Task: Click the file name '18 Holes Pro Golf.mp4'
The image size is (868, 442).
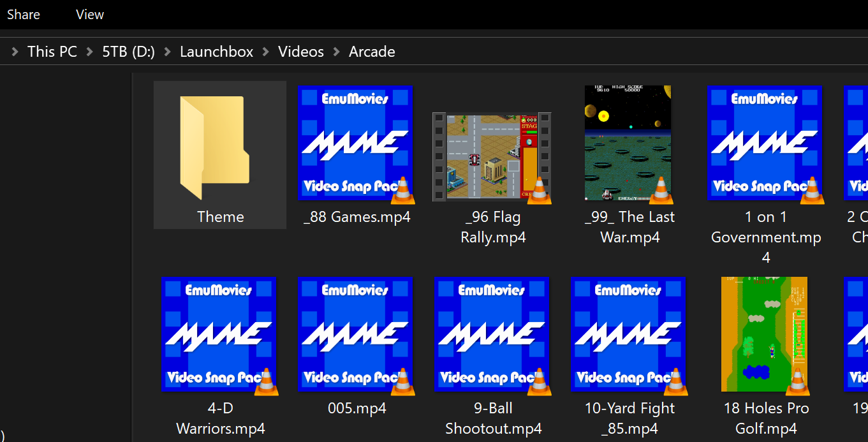Action: pos(766,418)
